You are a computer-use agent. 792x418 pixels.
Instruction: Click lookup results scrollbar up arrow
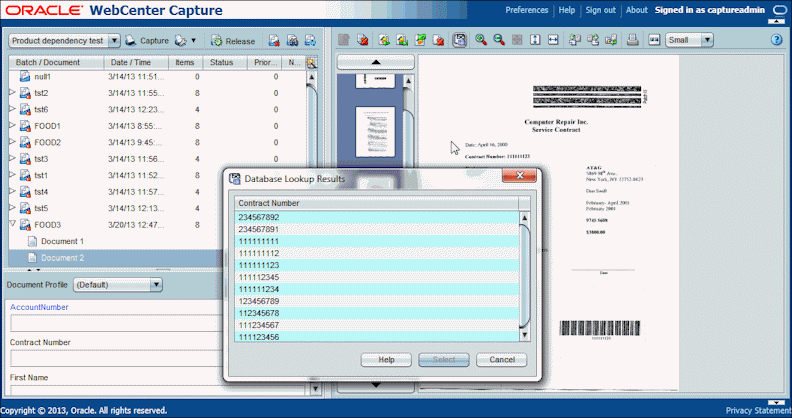pyautogui.click(x=524, y=218)
